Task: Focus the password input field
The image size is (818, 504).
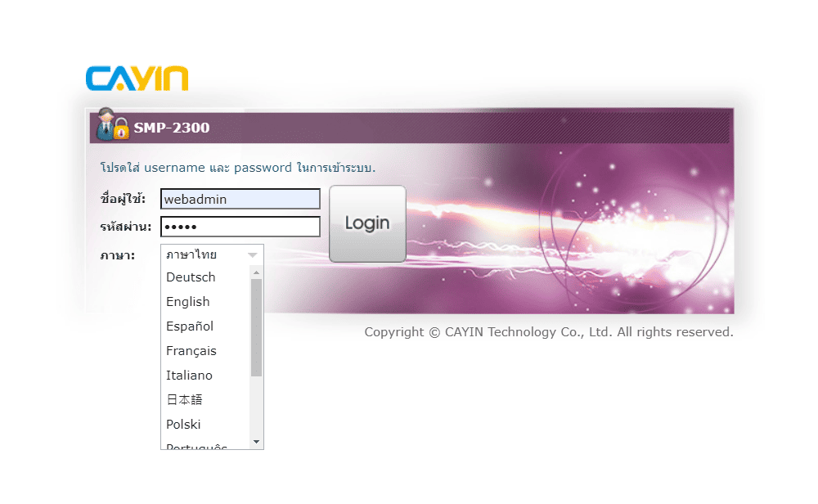Action: pos(240,227)
